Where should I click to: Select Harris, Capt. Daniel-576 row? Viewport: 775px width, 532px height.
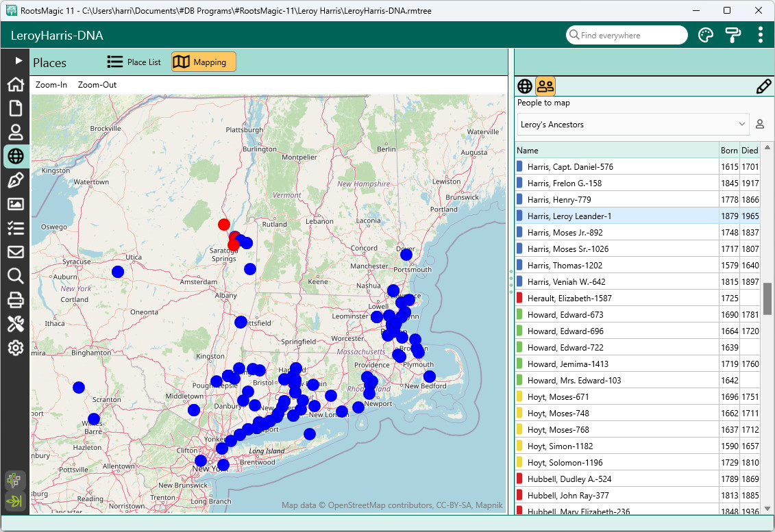[637, 166]
